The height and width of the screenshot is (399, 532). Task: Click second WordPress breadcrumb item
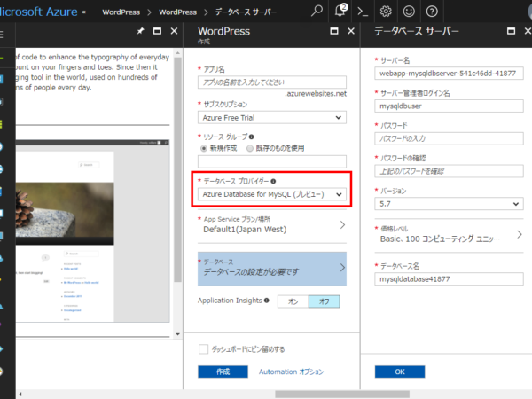[178, 12]
